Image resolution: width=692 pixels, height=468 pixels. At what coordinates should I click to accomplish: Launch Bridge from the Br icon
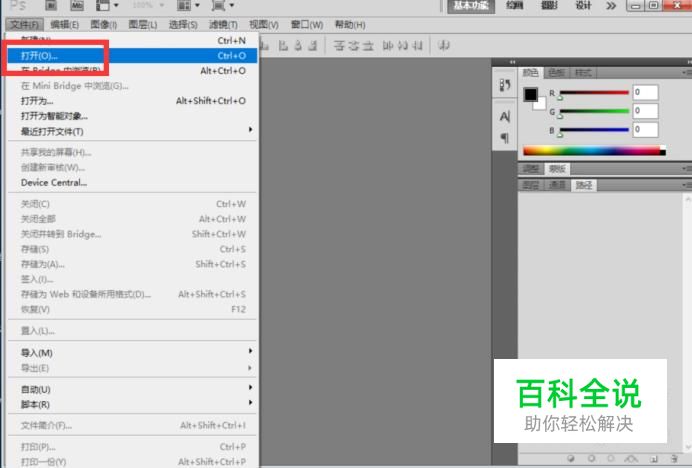[52, 5]
